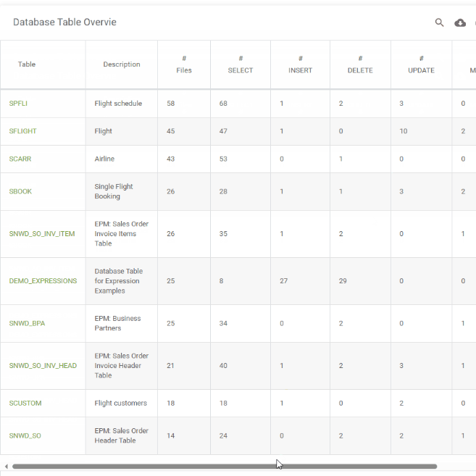Open the SNWD_SO_INV_HEAD table link
476x476 pixels.
point(43,365)
